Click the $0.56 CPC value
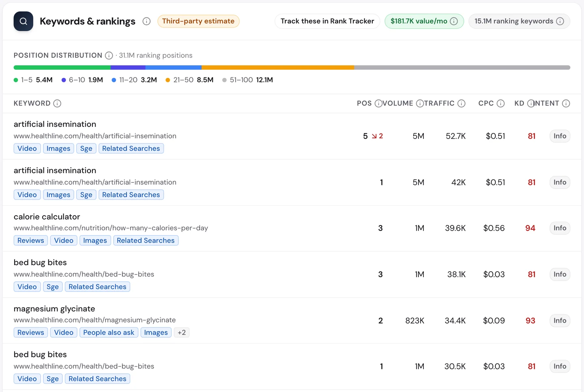Image resolution: width=584 pixels, height=392 pixels. click(x=494, y=228)
